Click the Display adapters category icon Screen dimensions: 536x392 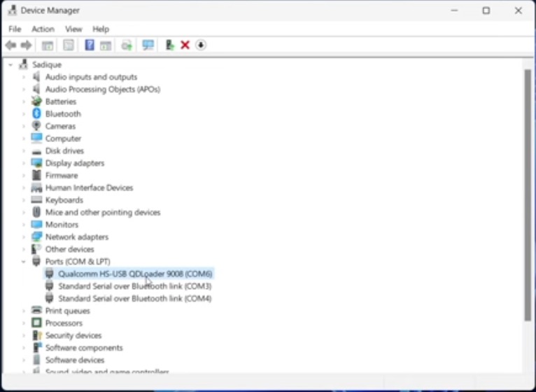(36, 163)
